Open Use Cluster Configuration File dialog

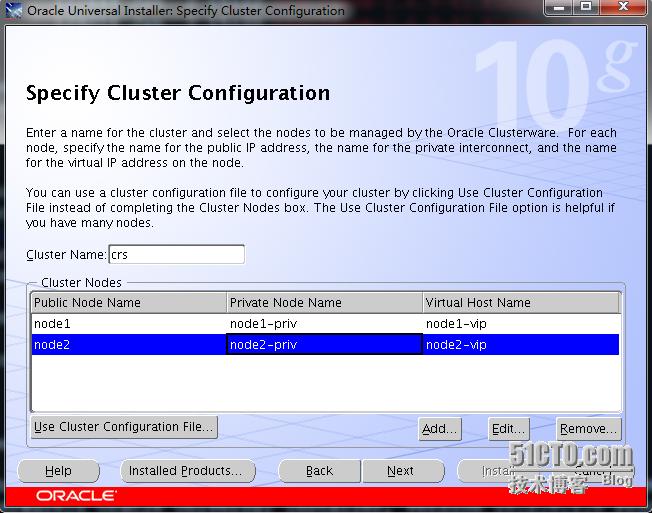pyautogui.click(x=124, y=427)
